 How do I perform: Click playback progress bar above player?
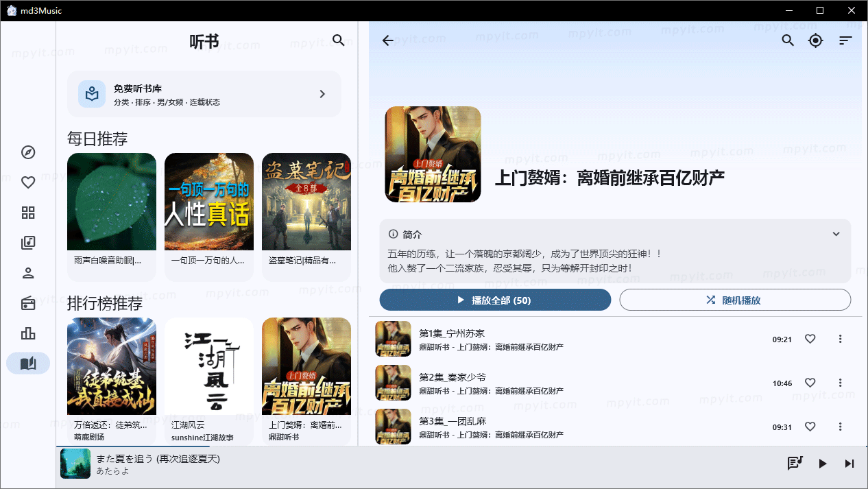pyautogui.click(x=462, y=446)
